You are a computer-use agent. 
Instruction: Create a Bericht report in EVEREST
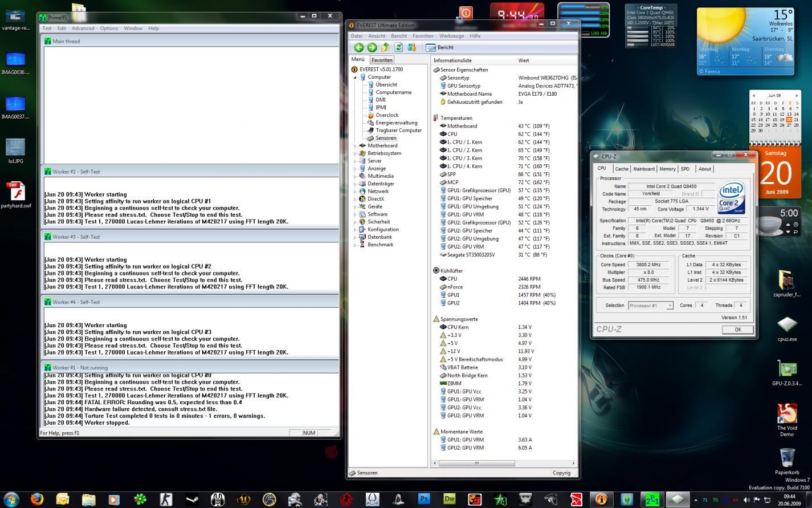click(x=440, y=47)
